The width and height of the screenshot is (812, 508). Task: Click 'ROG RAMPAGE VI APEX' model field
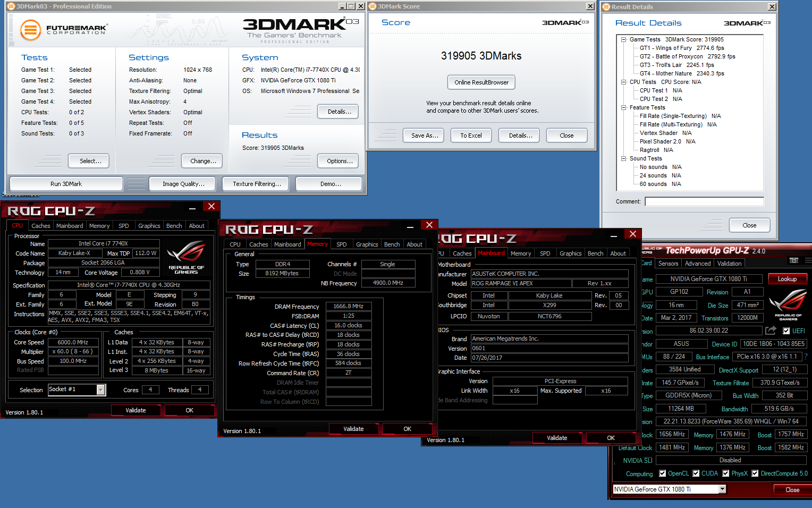pyautogui.click(x=521, y=283)
